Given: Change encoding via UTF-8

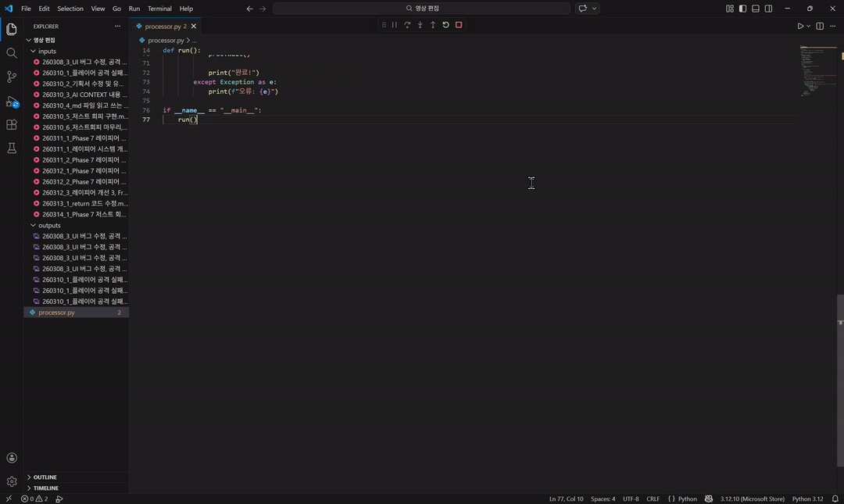Looking at the screenshot, I should click(x=631, y=499).
